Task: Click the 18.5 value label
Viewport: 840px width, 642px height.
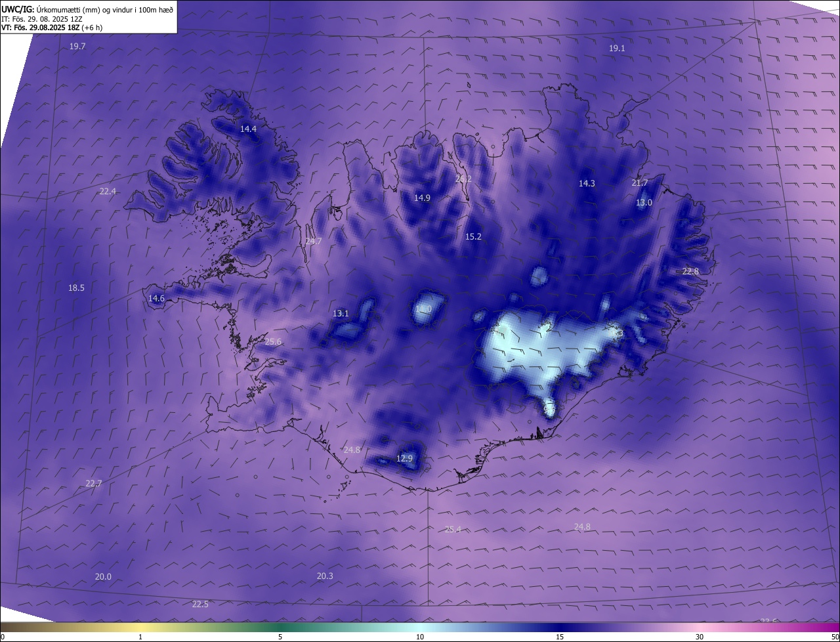Action: click(x=76, y=288)
